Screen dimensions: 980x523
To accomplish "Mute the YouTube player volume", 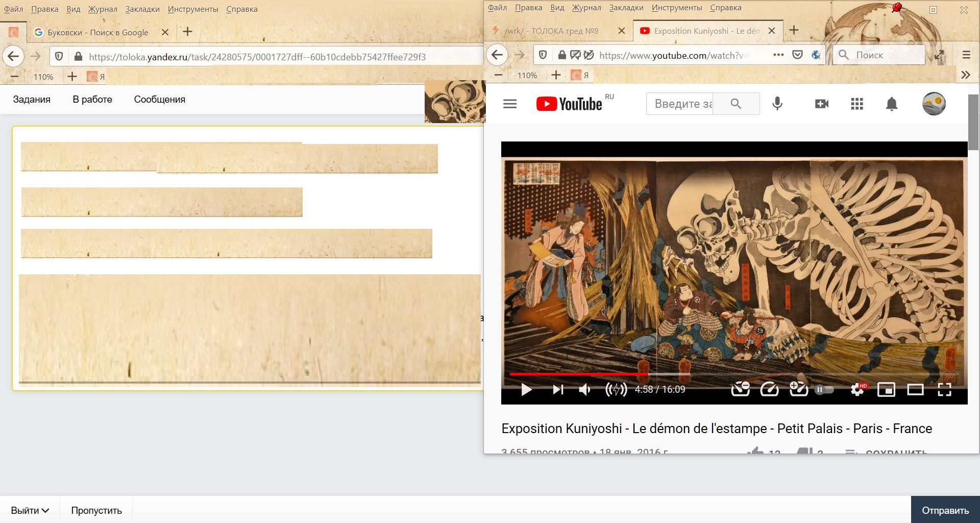I will (x=585, y=390).
